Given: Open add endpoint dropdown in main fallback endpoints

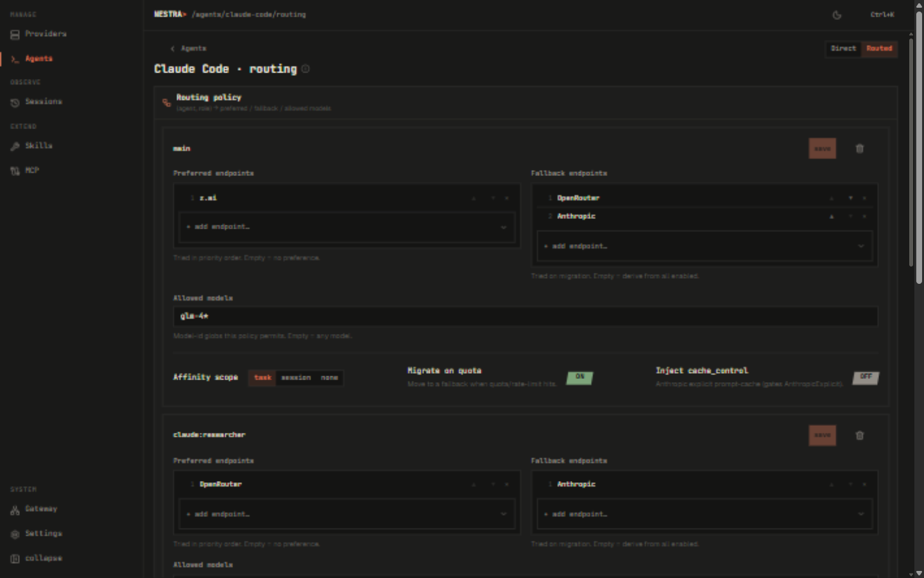Looking at the screenshot, I should click(x=705, y=246).
